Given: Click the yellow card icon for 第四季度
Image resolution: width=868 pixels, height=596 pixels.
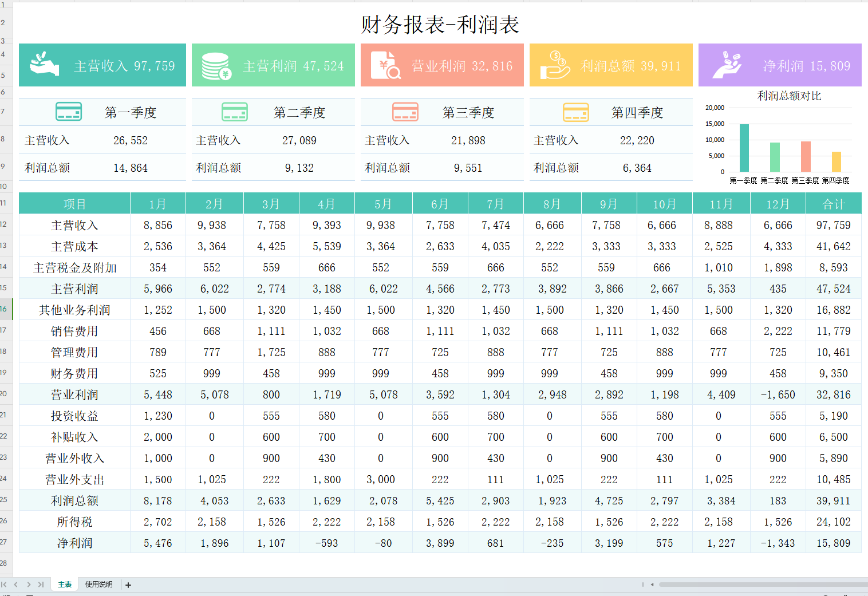Looking at the screenshot, I should coord(576,112).
